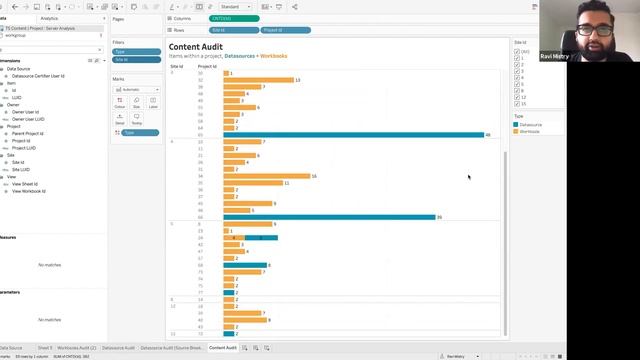Click the Save icon in toolbar
The width and height of the screenshot is (640, 360).
click(37, 7)
